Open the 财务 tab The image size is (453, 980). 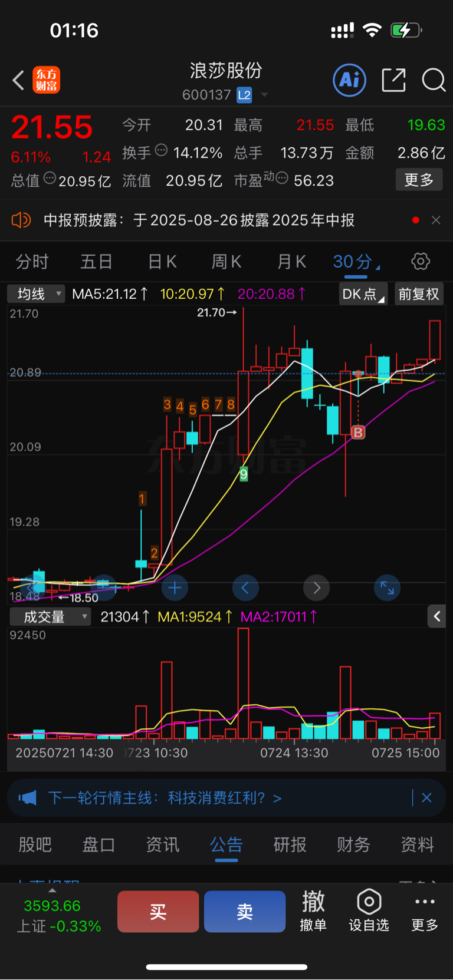tap(353, 844)
